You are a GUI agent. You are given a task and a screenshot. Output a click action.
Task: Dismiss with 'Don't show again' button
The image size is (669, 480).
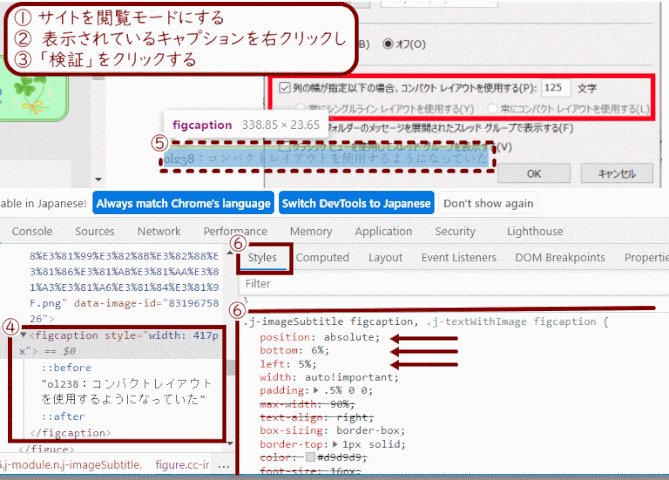click(488, 203)
